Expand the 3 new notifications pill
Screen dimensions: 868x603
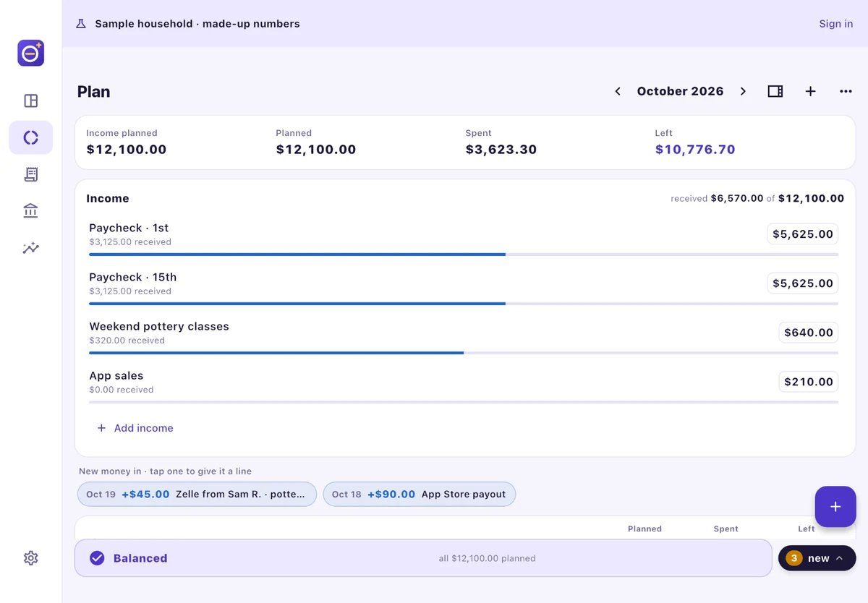coord(817,558)
